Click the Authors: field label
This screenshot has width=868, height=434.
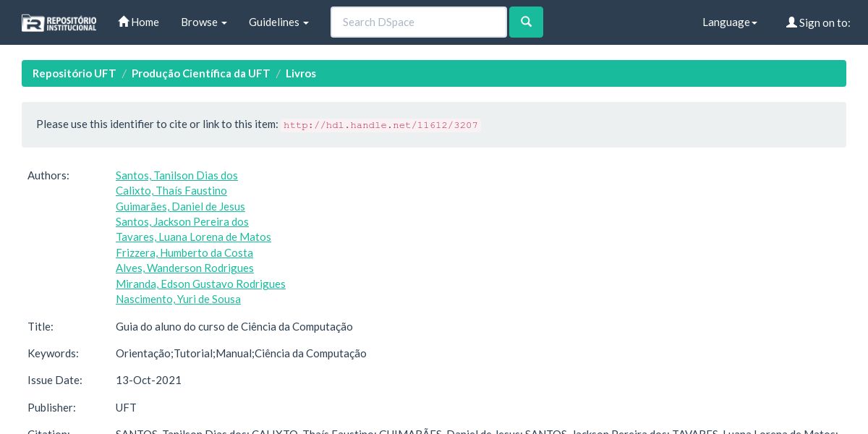coord(48,175)
